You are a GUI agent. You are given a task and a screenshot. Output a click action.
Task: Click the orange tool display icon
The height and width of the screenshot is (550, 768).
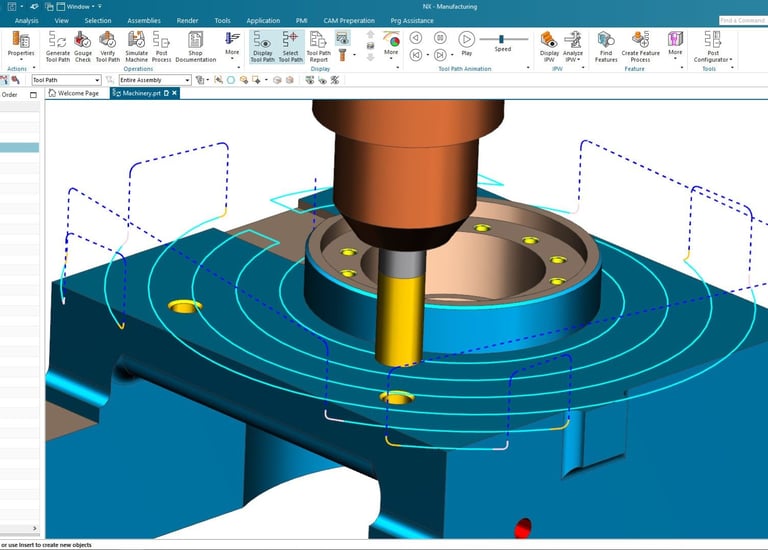(x=342, y=54)
